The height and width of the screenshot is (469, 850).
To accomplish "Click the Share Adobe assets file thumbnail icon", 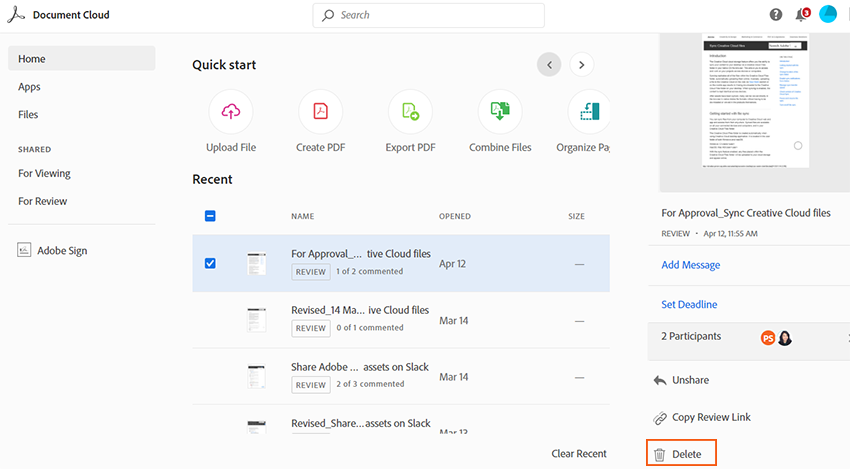I will [x=256, y=376].
